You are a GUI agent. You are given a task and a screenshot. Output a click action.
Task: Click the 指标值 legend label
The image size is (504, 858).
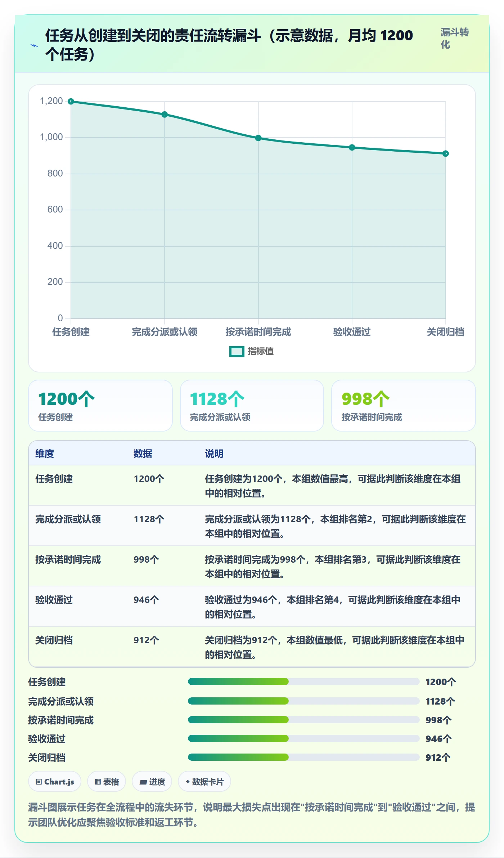tap(261, 351)
